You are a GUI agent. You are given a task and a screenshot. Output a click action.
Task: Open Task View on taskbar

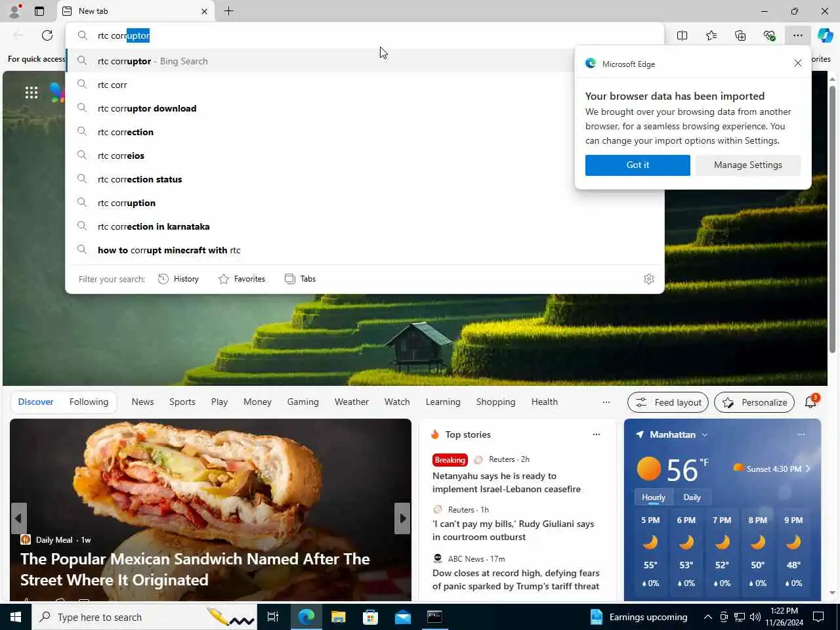[x=273, y=617]
